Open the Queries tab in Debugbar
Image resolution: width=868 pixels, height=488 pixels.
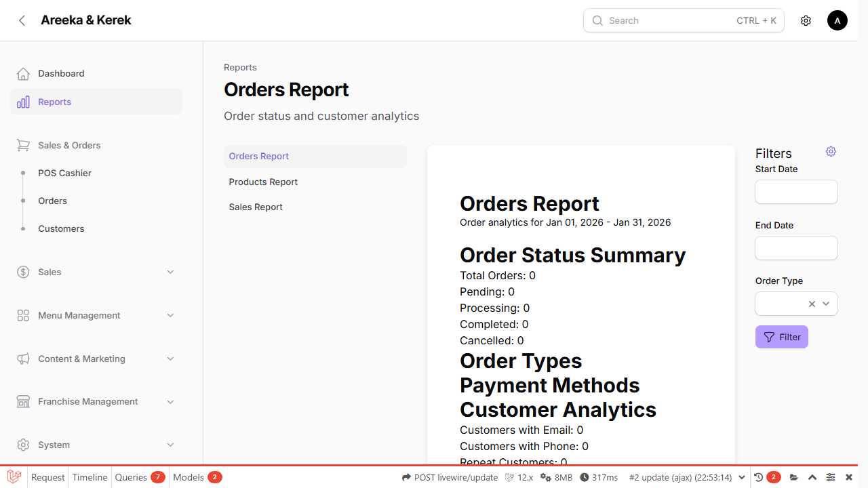[131, 476]
